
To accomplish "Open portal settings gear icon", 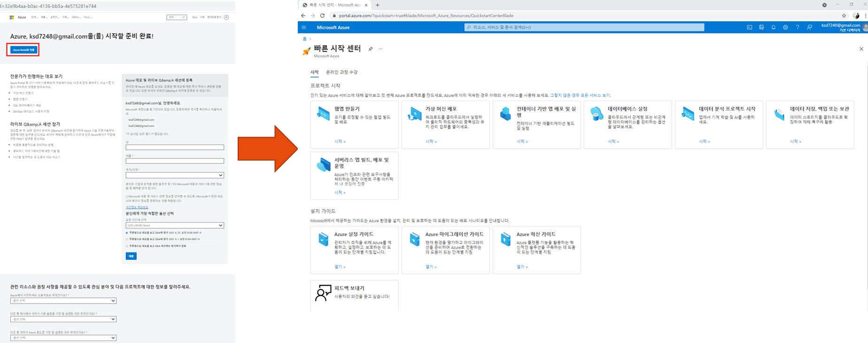I will (785, 28).
